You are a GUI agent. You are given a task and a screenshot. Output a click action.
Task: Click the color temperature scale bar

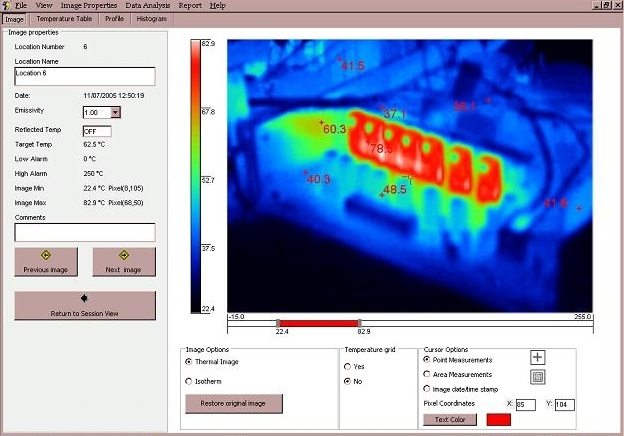pos(195,176)
